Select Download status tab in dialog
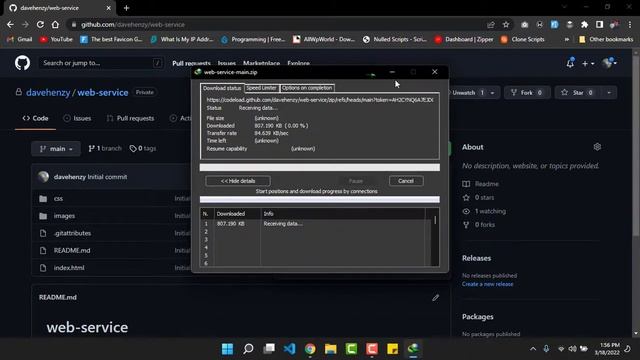 (222, 88)
